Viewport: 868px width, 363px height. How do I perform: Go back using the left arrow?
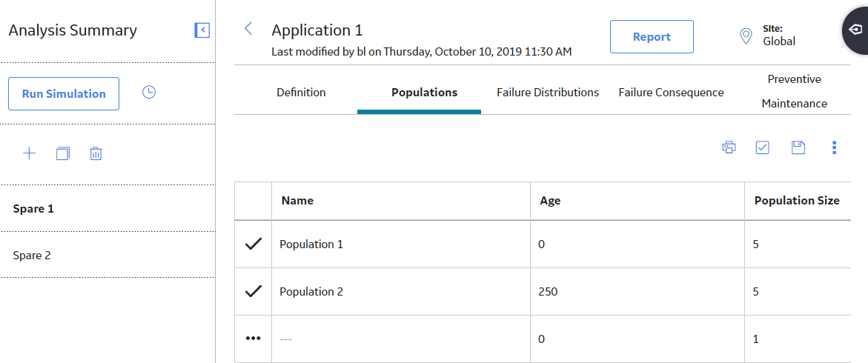pyautogui.click(x=248, y=29)
